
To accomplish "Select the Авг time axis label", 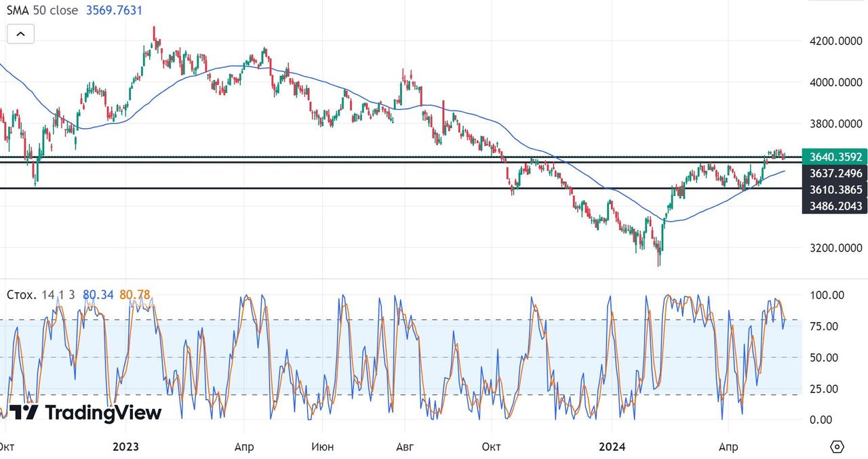I will click(x=405, y=447).
